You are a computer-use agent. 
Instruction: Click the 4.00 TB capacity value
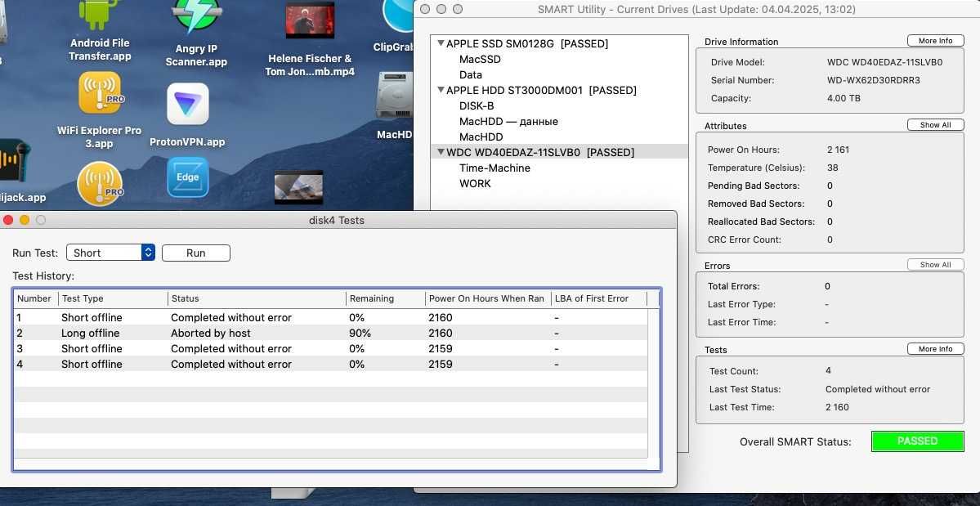[x=844, y=98]
